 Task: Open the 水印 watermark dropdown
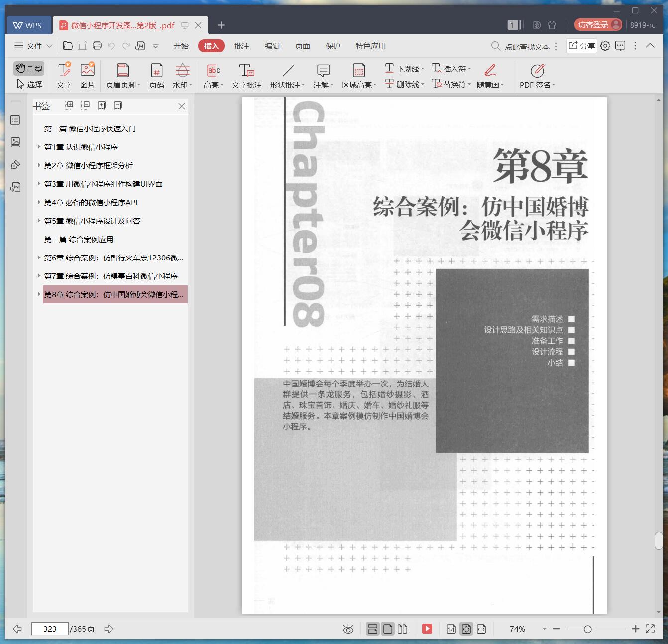point(182,76)
